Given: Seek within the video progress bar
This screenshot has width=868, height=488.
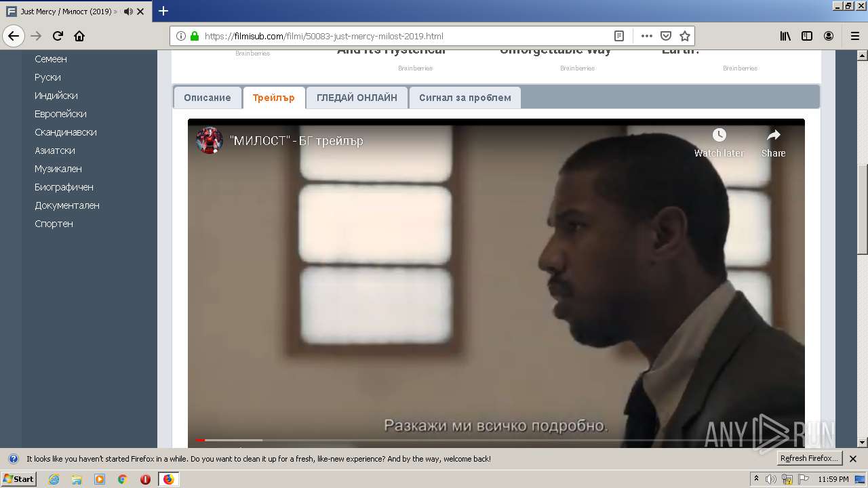Looking at the screenshot, I should [x=496, y=441].
